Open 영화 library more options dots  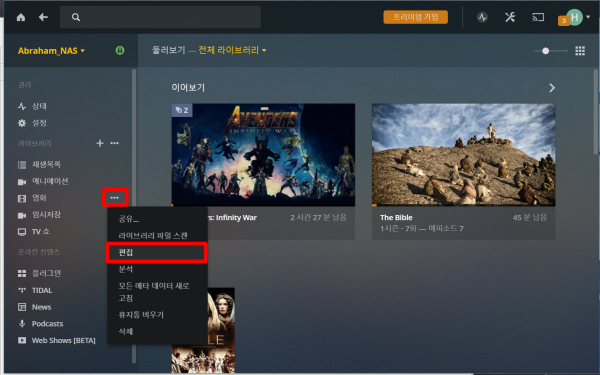click(115, 198)
